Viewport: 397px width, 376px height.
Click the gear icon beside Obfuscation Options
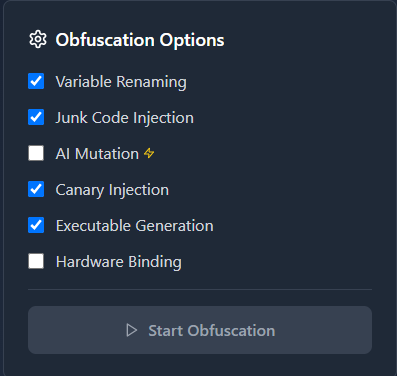click(38, 40)
